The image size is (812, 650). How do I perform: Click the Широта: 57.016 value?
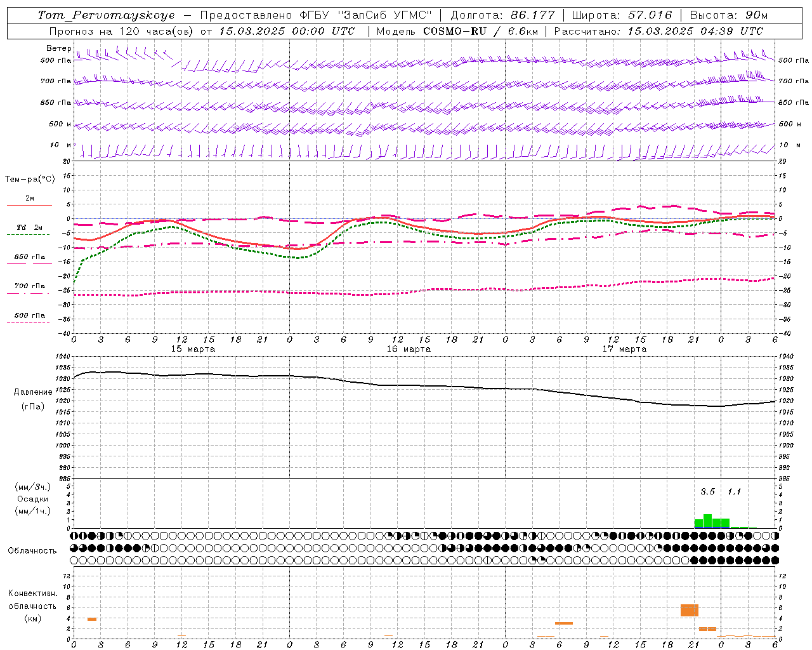click(x=622, y=15)
